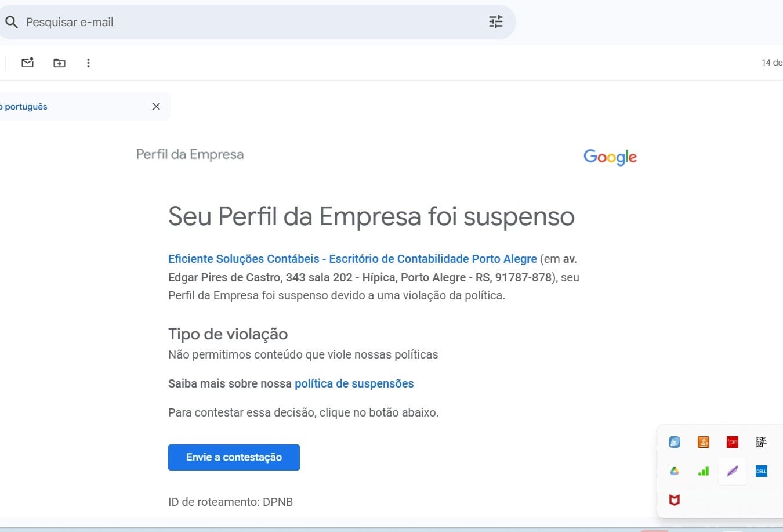Image resolution: width=783 pixels, height=532 pixels.
Task: Open advanced search filter options
Action: (x=496, y=22)
